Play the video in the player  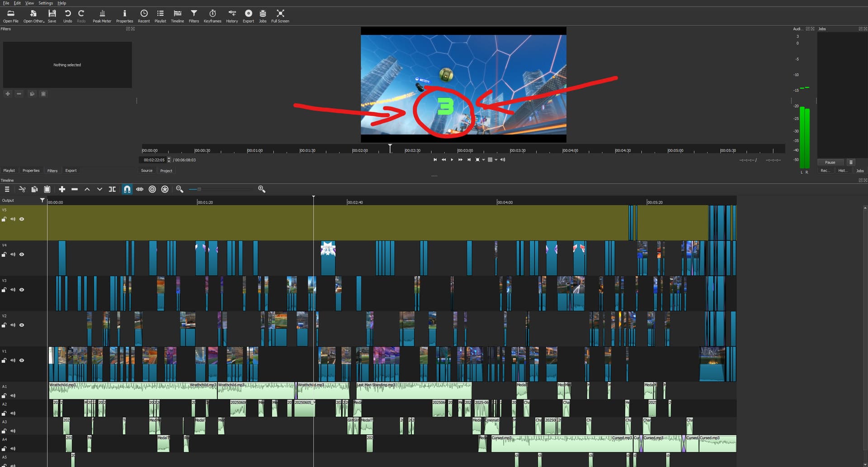pos(452,160)
